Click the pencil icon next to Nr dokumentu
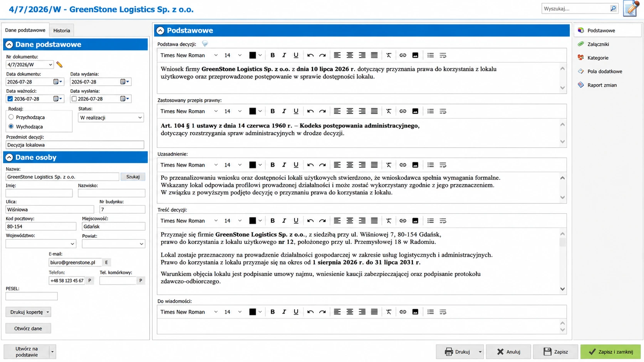 click(59, 65)
